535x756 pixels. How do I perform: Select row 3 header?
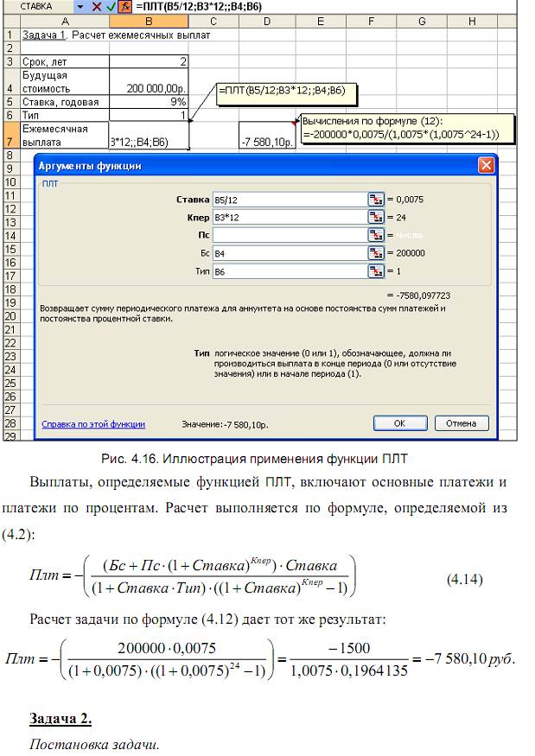click(10, 61)
